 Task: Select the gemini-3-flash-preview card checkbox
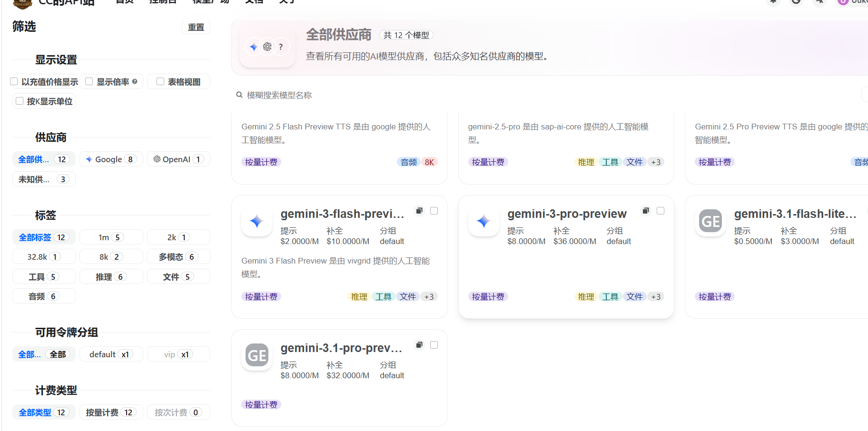point(434,211)
